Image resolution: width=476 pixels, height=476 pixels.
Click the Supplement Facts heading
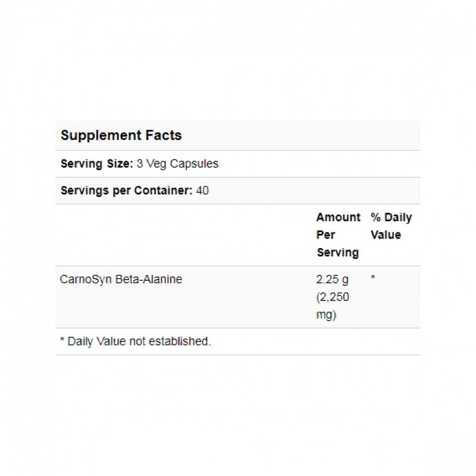(121, 135)
